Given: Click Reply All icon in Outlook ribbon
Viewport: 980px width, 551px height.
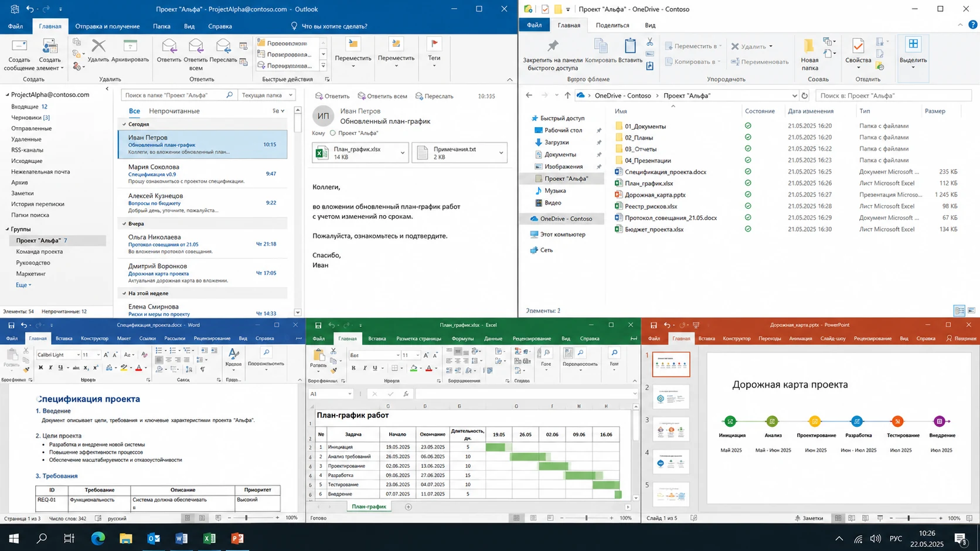Looking at the screenshot, I should pos(195,46).
